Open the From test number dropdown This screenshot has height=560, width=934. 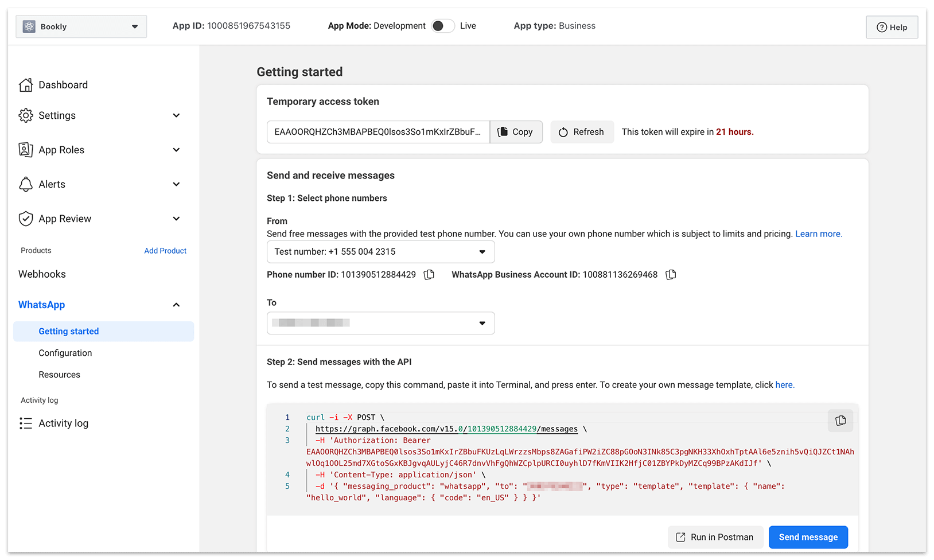pyautogui.click(x=380, y=252)
